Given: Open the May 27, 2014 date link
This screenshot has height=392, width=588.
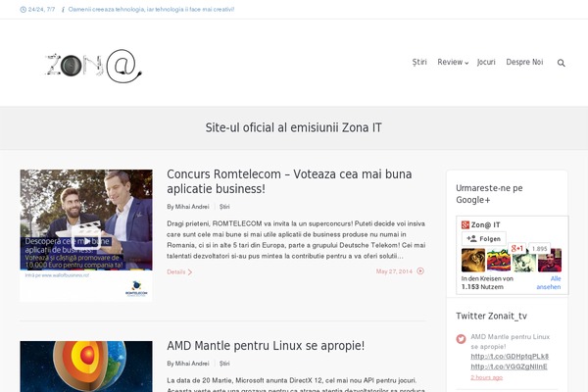Looking at the screenshot, I should 394,271.
